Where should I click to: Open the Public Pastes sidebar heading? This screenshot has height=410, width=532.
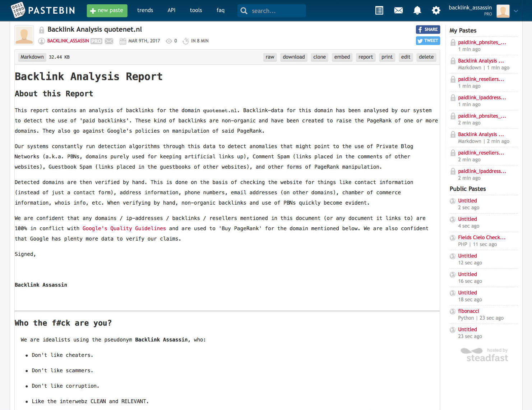(x=468, y=189)
